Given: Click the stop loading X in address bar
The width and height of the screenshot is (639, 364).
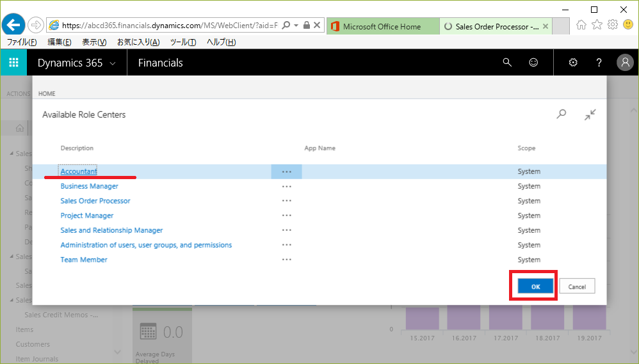Looking at the screenshot, I should (317, 25).
